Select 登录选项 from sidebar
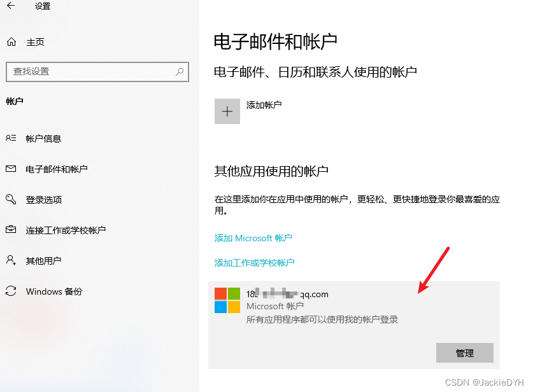Viewport: 533px width, 392px height. point(44,200)
